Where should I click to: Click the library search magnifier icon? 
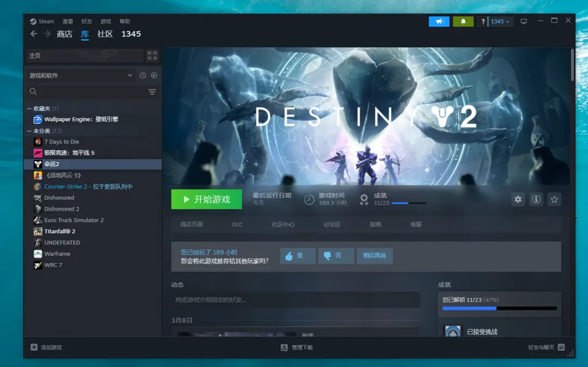click(33, 91)
